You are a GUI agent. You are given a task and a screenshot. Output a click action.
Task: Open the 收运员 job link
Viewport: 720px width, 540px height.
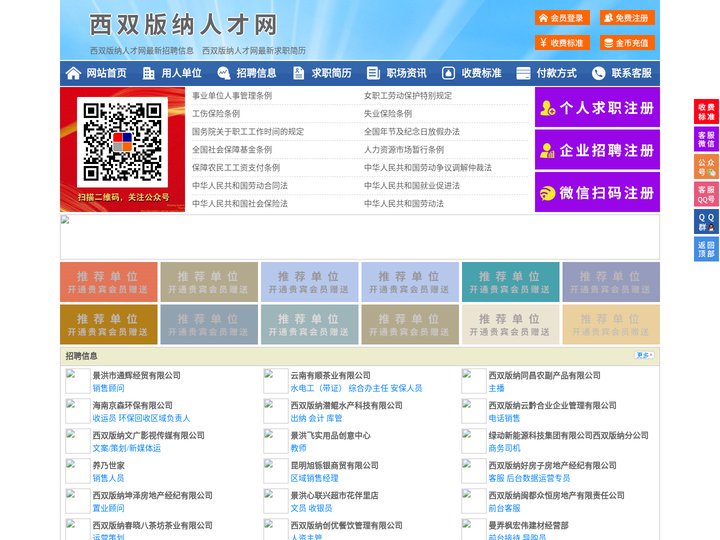pyautogui.click(x=105, y=418)
